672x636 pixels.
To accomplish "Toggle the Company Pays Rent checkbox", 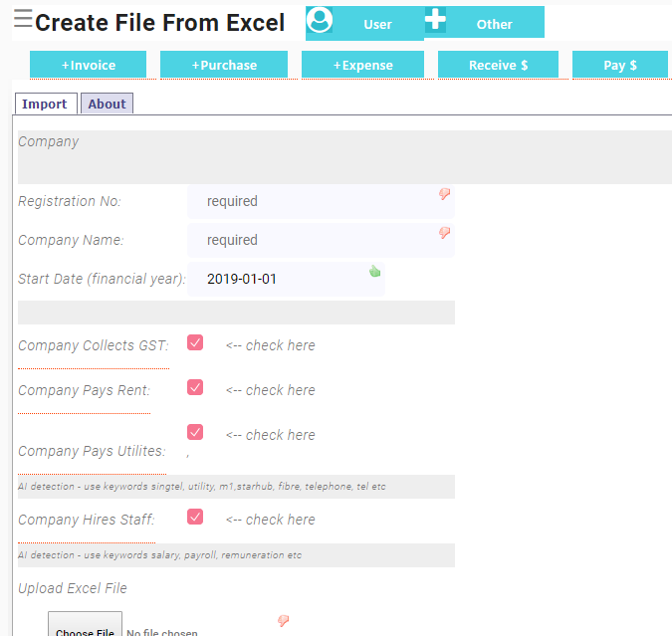I will pos(195,387).
